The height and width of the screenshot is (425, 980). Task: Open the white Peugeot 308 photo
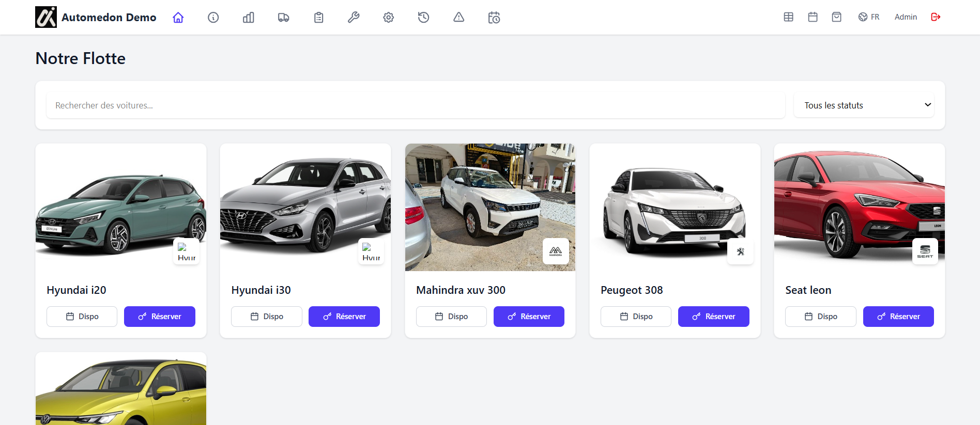(675, 207)
